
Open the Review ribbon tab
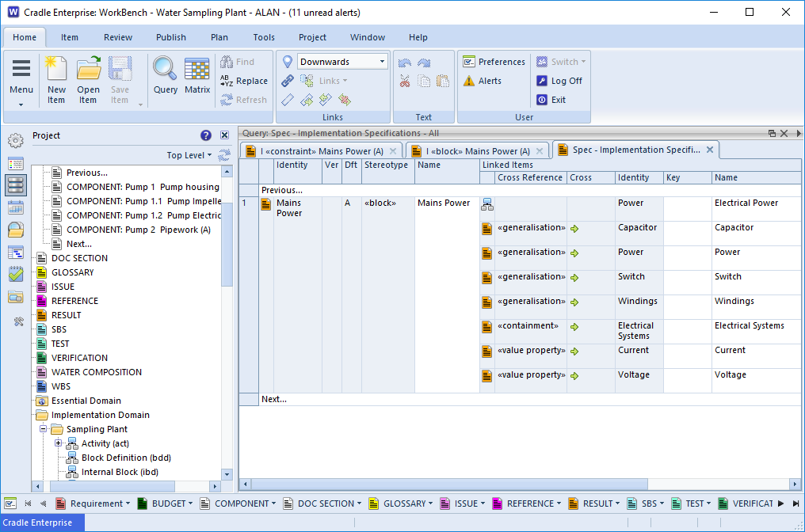click(x=118, y=37)
